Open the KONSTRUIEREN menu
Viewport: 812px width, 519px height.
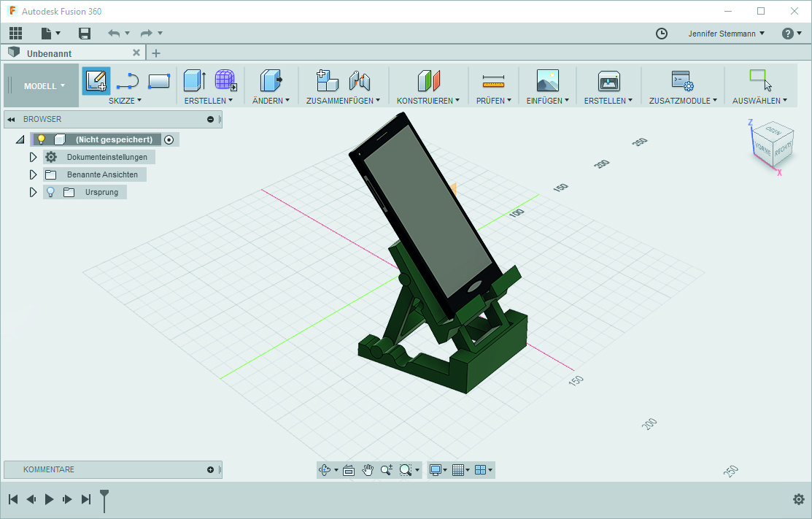click(428, 101)
